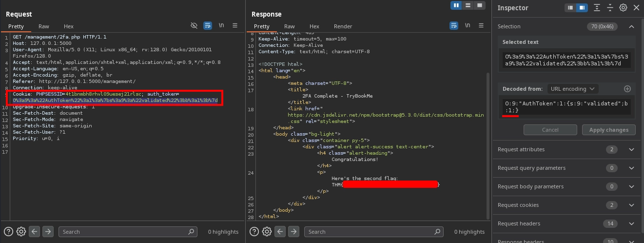Switch to the Render tab in Response
The width and height of the screenshot is (644, 243).
343,26
